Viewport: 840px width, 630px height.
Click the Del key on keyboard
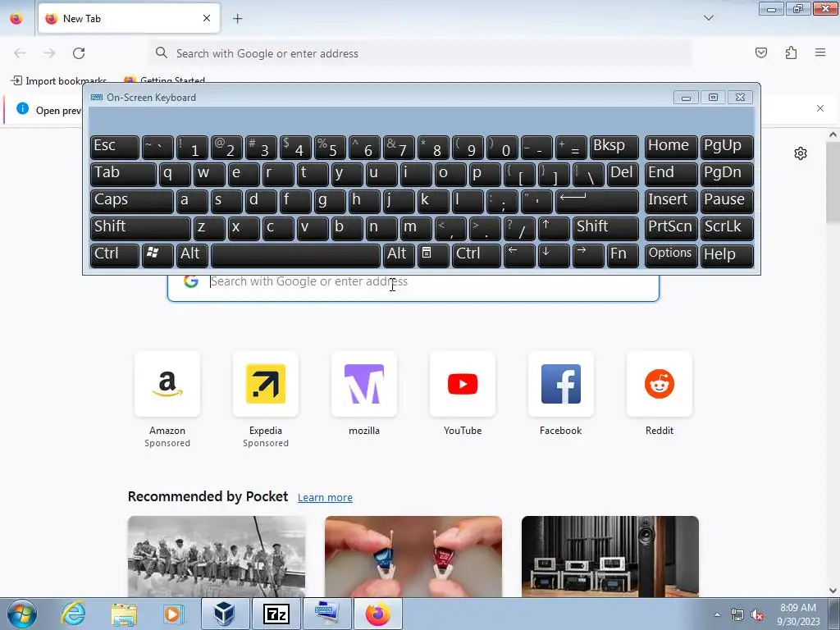click(623, 174)
